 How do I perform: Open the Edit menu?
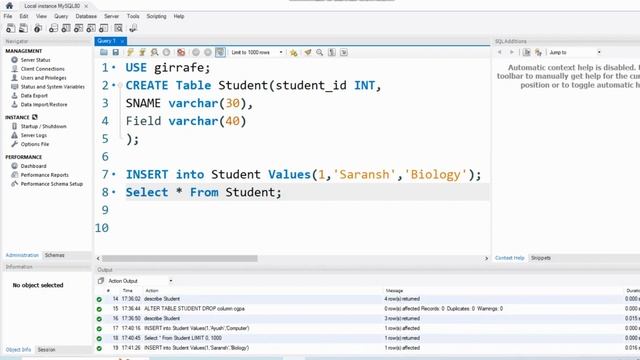click(x=24, y=16)
